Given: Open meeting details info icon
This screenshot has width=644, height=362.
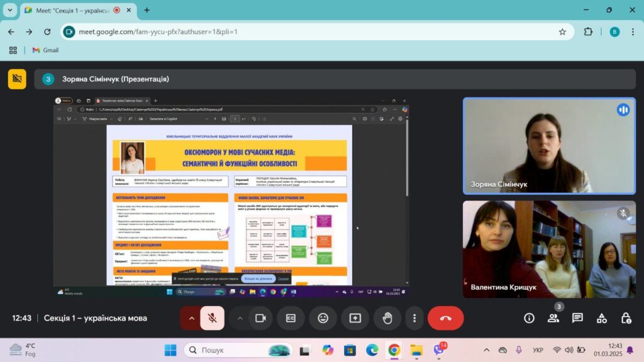Looking at the screenshot, I should coord(529,318).
